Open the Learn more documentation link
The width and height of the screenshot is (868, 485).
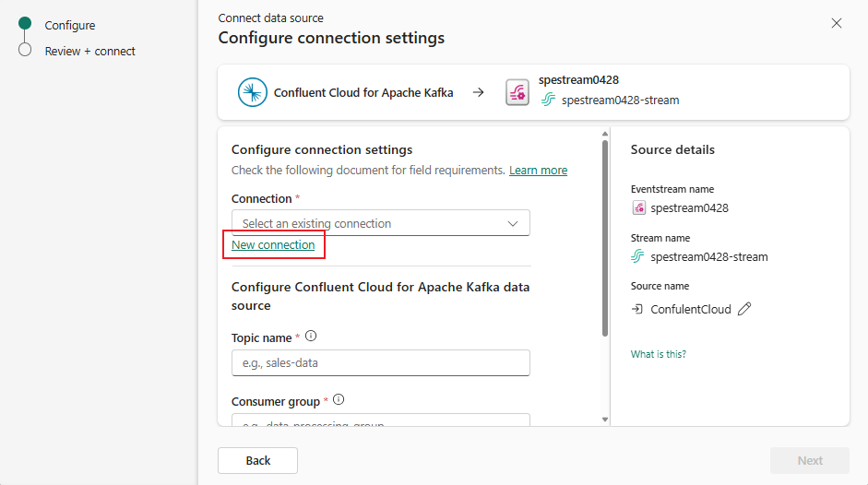[538, 171]
